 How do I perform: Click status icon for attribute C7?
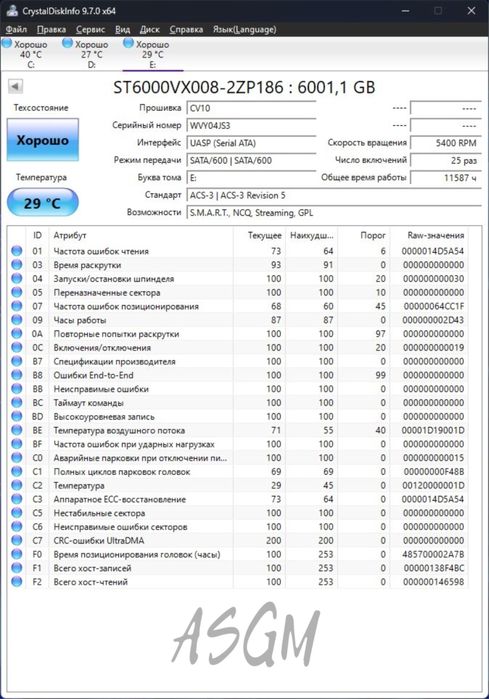16,540
